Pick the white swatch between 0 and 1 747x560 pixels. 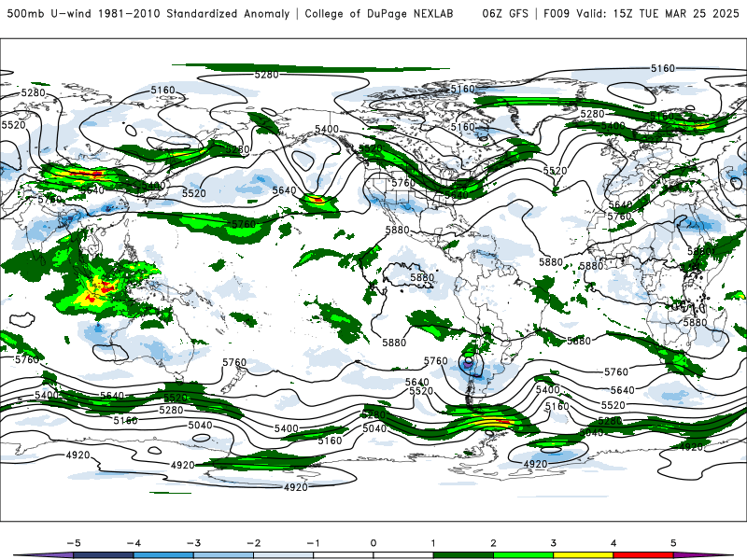403,555
